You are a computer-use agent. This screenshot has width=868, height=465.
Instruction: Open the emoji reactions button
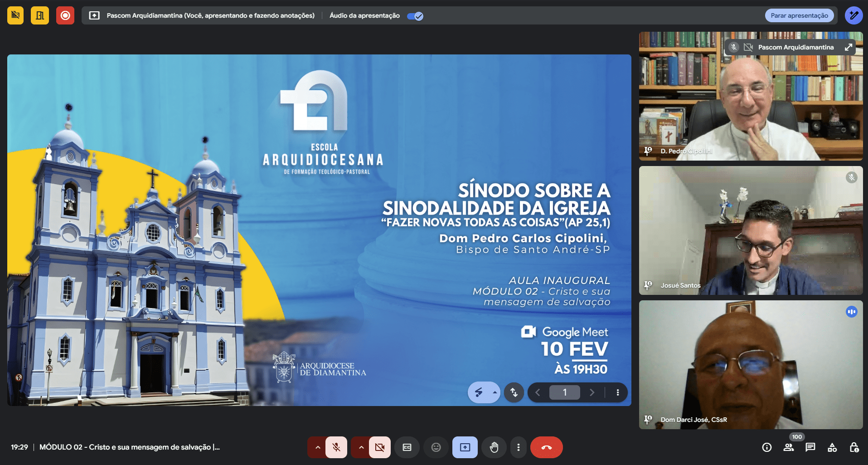click(436, 447)
